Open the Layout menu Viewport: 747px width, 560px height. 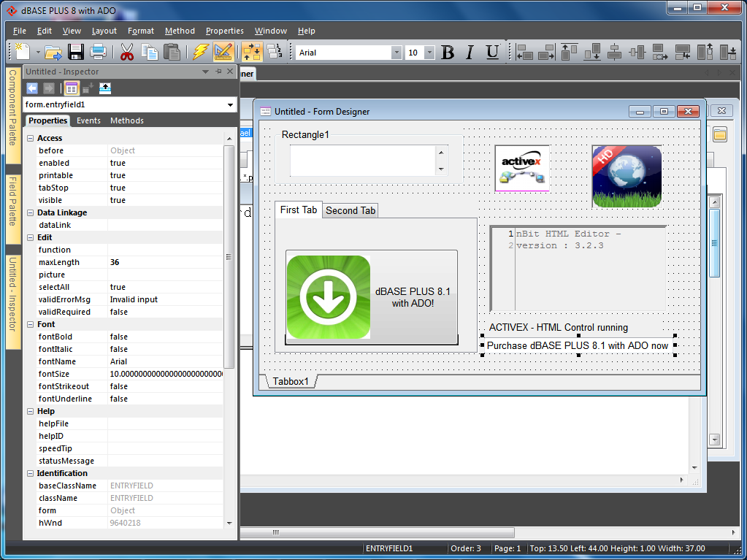pos(104,31)
